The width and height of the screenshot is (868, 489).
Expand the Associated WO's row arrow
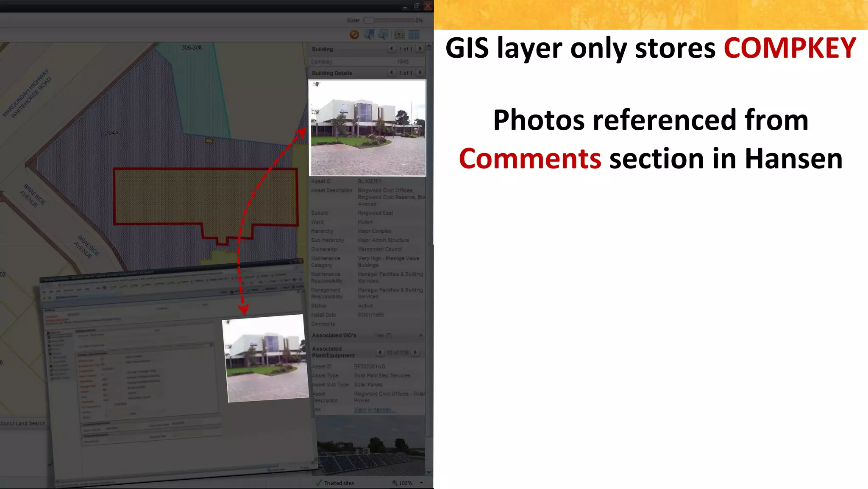point(421,335)
